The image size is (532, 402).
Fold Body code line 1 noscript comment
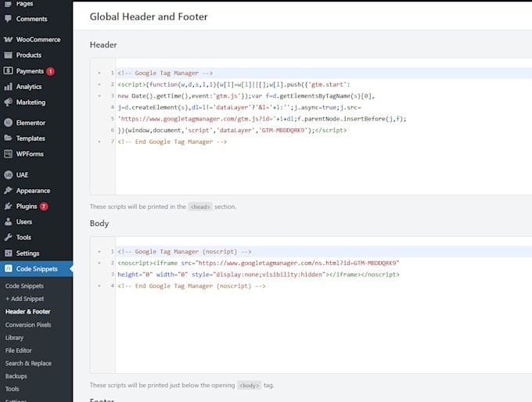click(99, 252)
